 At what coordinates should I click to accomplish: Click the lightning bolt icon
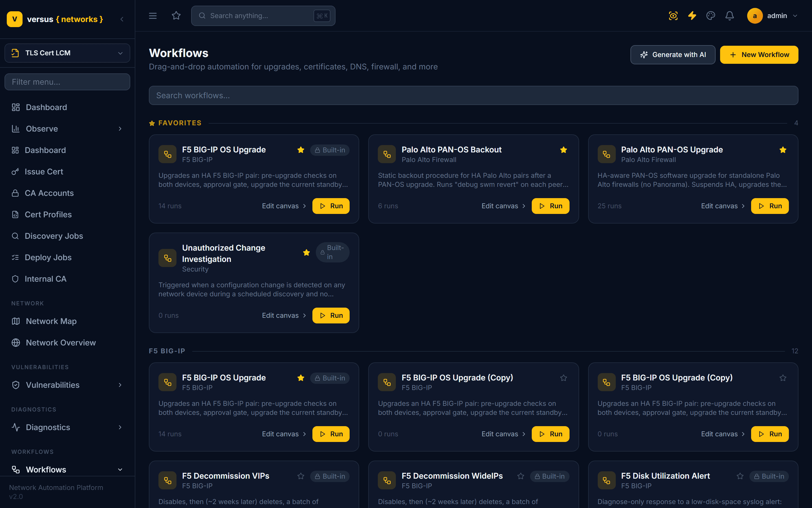point(692,16)
